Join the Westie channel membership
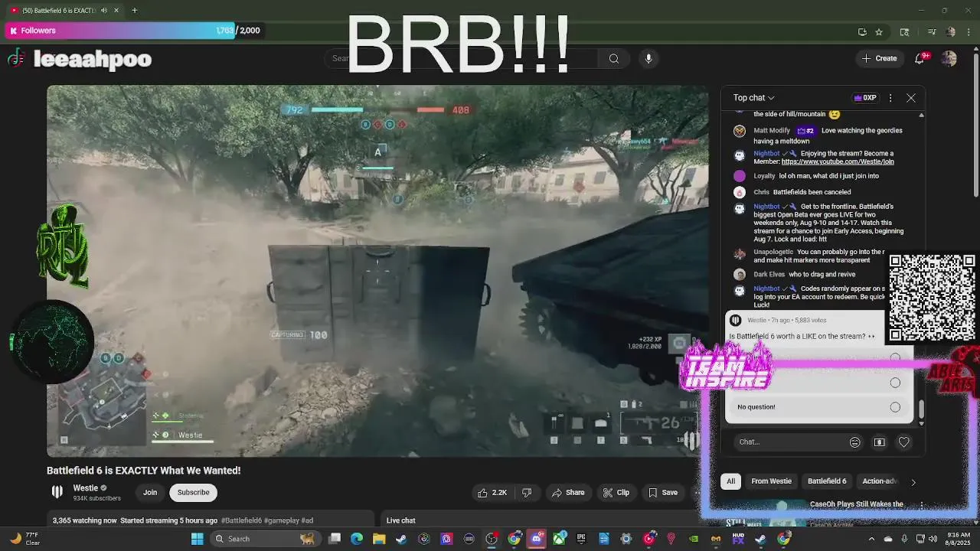Viewport: 980px width, 551px height. pyautogui.click(x=150, y=493)
